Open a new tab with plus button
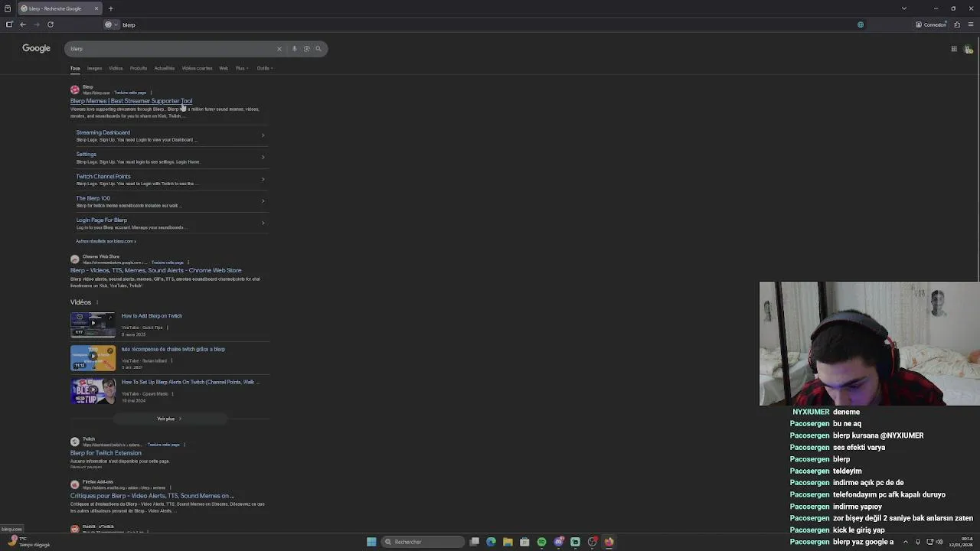Screen dimensions: 980x551 click(x=110, y=8)
